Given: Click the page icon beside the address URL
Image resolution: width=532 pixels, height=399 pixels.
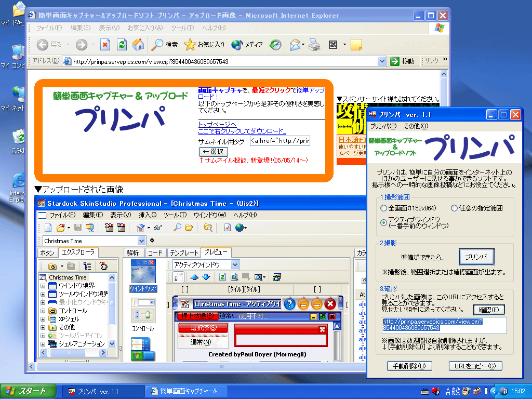Looking at the screenshot, I should click(x=68, y=61).
